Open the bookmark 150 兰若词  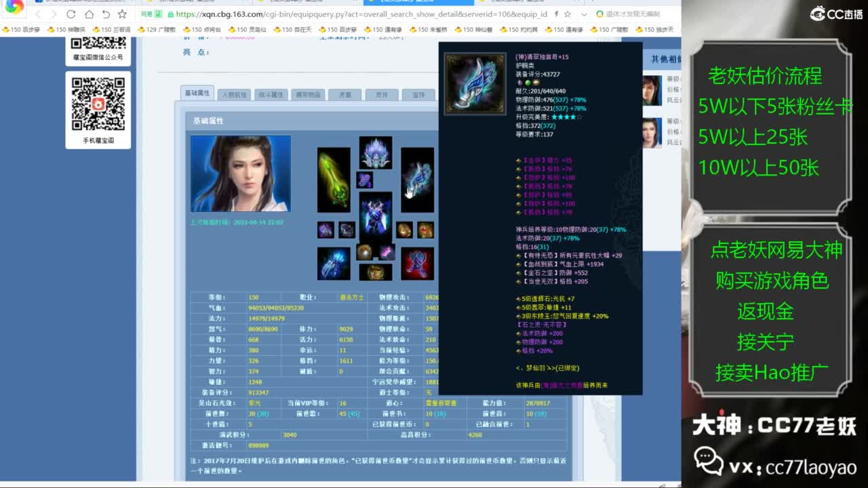tap(112, 30)
